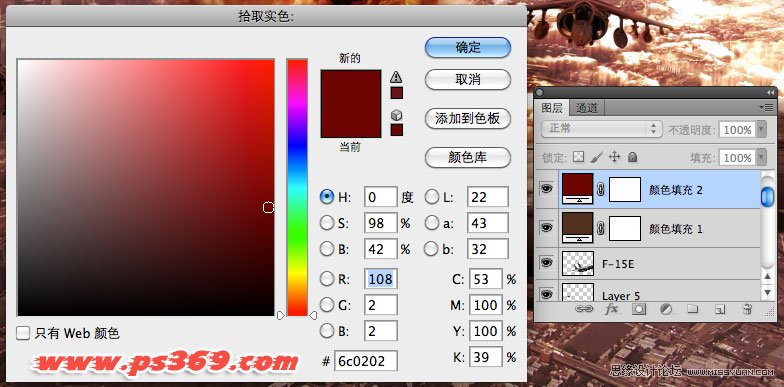
Task: Hide the 颜色填充 1 layer
Action: [547, 228]
